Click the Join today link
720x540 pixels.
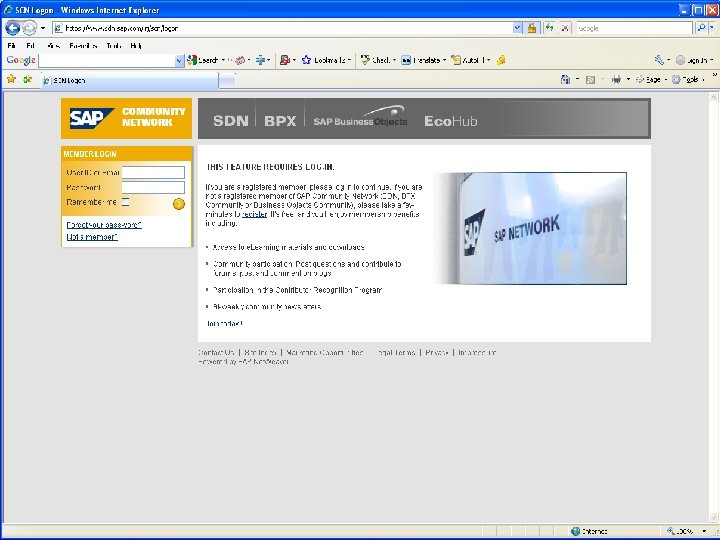click(x=224, y=324)
